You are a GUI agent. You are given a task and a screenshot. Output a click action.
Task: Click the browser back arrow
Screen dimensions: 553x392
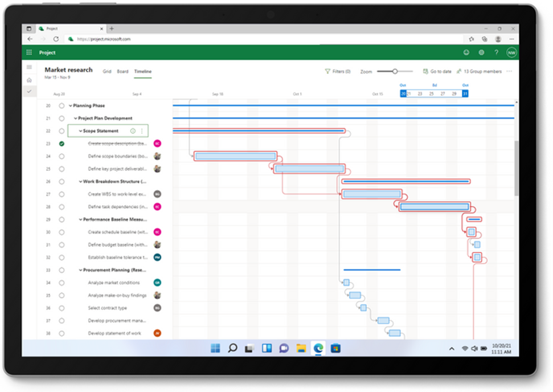tap(30, 39)
